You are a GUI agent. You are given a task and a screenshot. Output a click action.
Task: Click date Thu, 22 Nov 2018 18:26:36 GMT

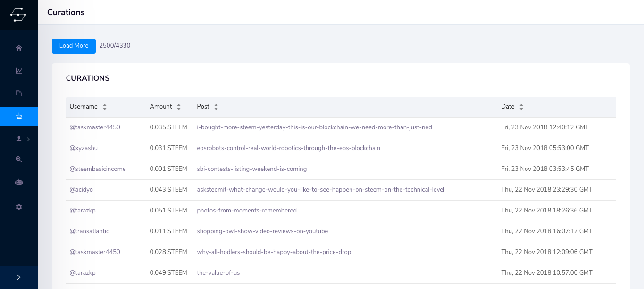547,211
